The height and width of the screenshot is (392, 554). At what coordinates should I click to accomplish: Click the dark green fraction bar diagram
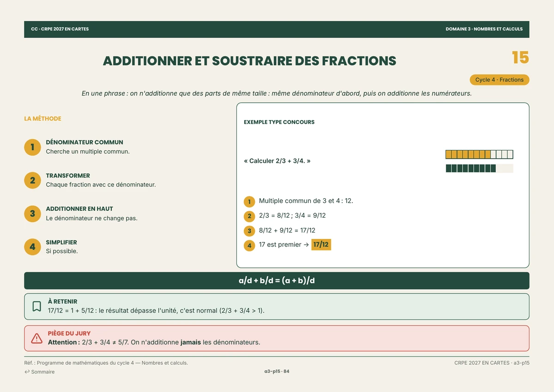(x=479, y=168)
